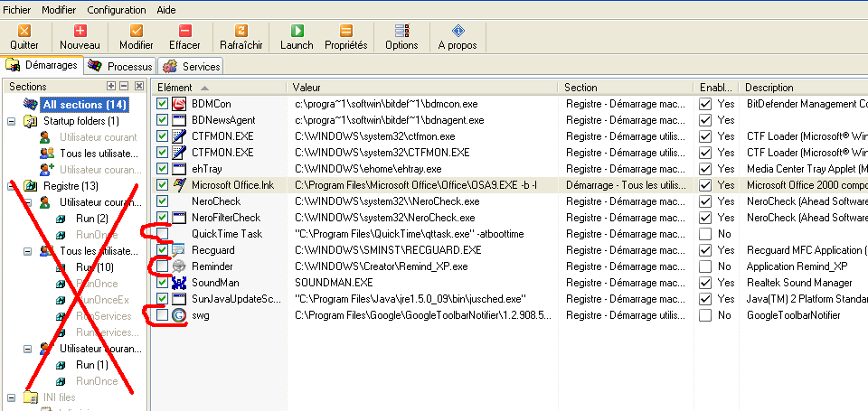This screenshot has height=411, width=868.
Task: Click the Launch toolbar icon
Action: click(297, 31)
